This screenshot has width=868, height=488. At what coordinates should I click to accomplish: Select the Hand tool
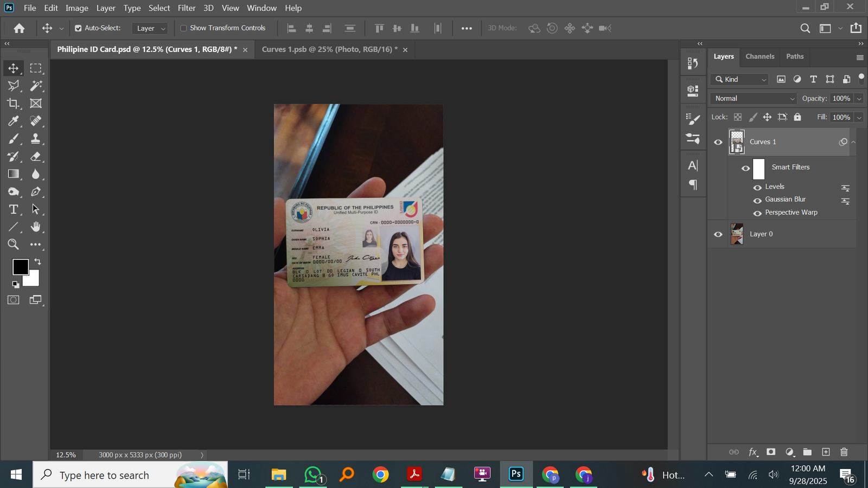[36, 227]
